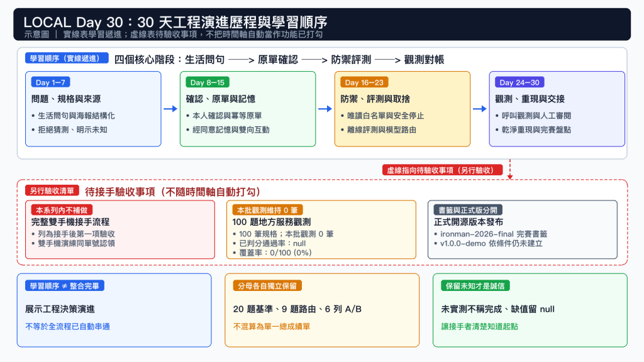
Task: Select the "Day 1–7" badge
Action: pos(50,82)
